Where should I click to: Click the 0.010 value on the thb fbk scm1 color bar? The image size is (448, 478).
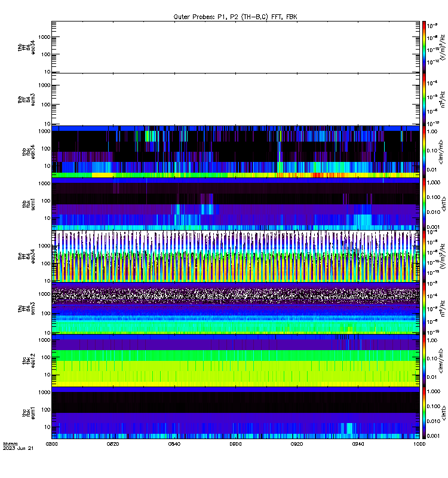[x=434, y=212]
